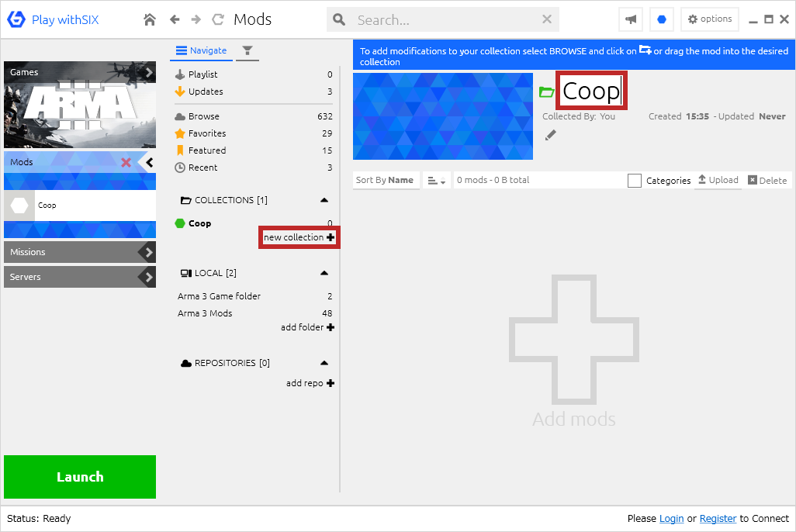Open Sort By Name dropdown
The width and height of the screenshot is (796, 532).
(386, 180)
